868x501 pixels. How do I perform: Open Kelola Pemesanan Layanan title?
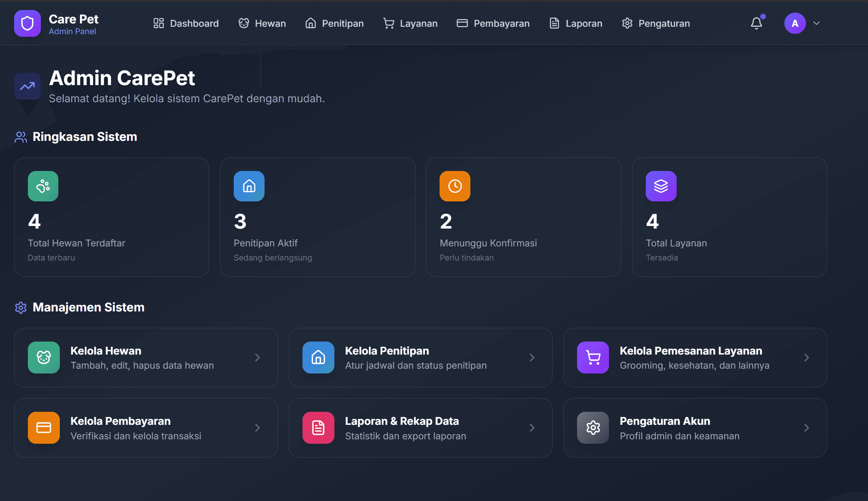click(691, 351)
